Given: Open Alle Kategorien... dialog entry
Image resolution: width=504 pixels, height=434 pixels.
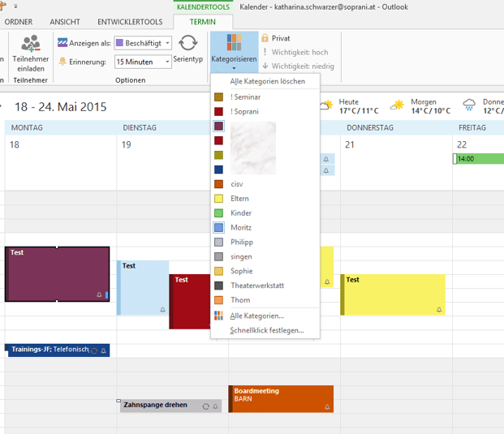Looking at the screenshot, I should (265, 316).
